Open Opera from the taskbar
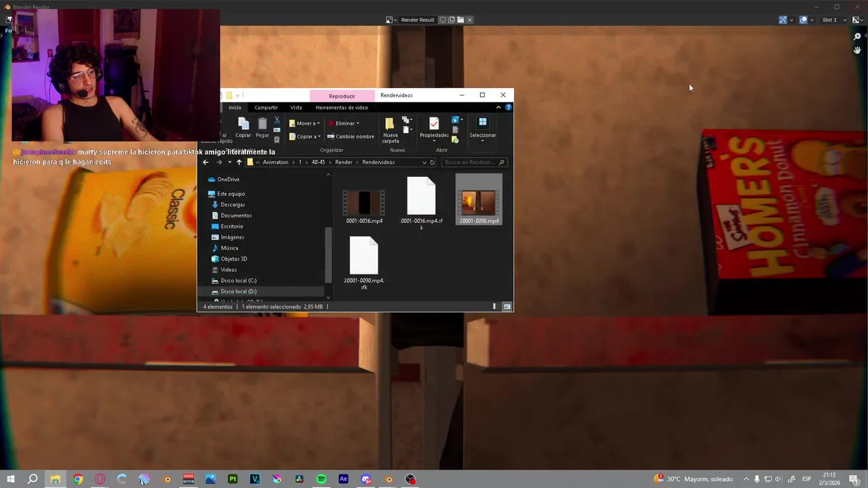868x488 pixels. pyautogui.click(x=100, y=479)
